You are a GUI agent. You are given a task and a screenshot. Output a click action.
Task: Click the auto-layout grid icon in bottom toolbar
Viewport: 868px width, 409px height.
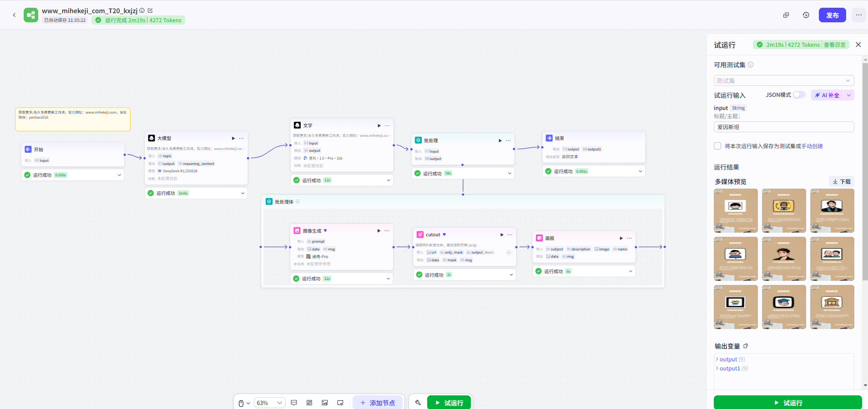pos(309,403)
